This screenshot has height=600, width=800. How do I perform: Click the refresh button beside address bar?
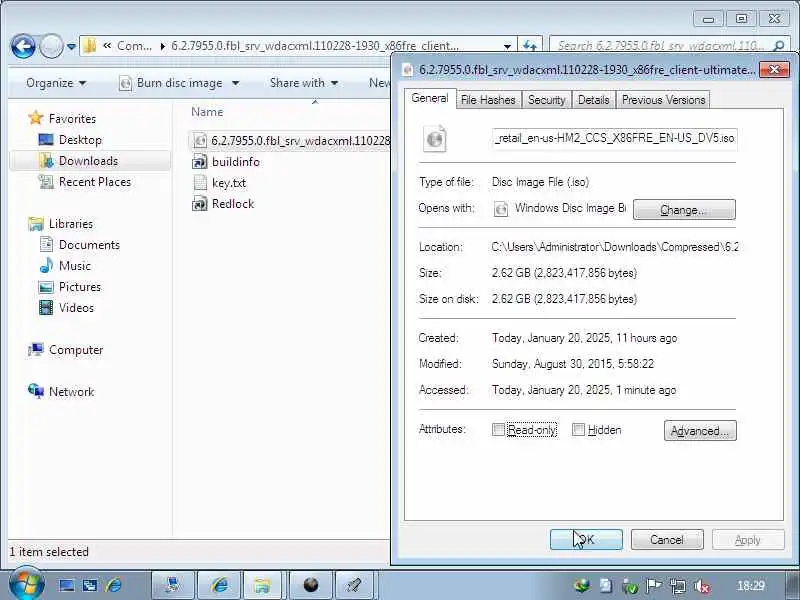530,46
